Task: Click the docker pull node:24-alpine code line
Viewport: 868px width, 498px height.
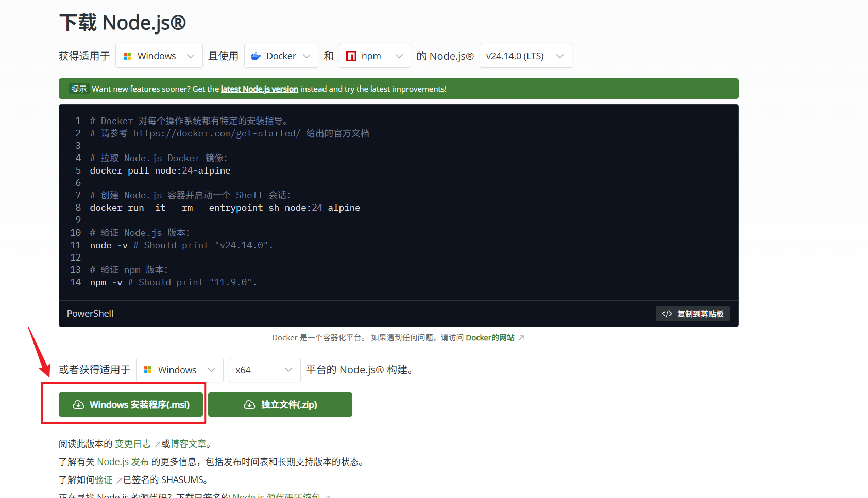Action: coord(160,170)
